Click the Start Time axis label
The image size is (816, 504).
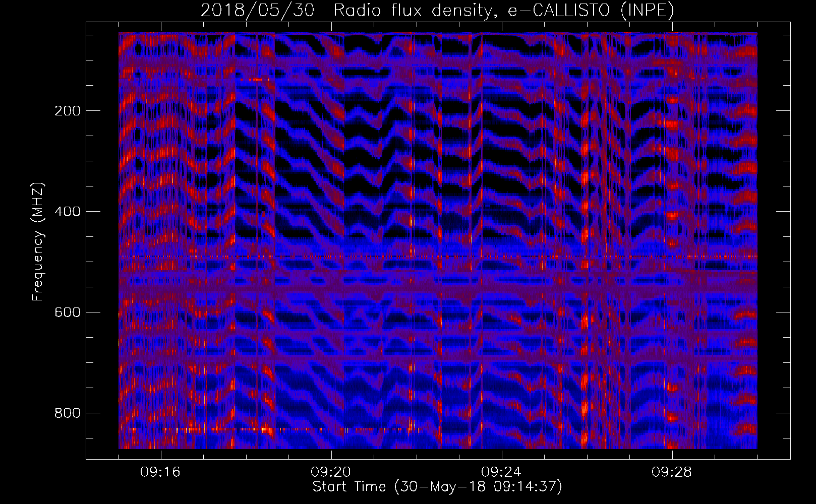pos(437,487)
